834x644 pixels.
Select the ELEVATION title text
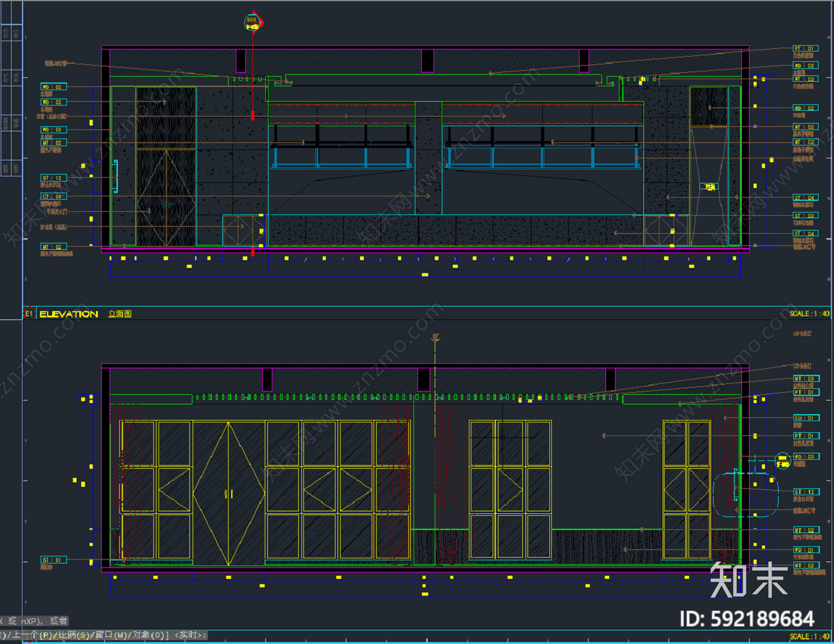pos(69,314)
